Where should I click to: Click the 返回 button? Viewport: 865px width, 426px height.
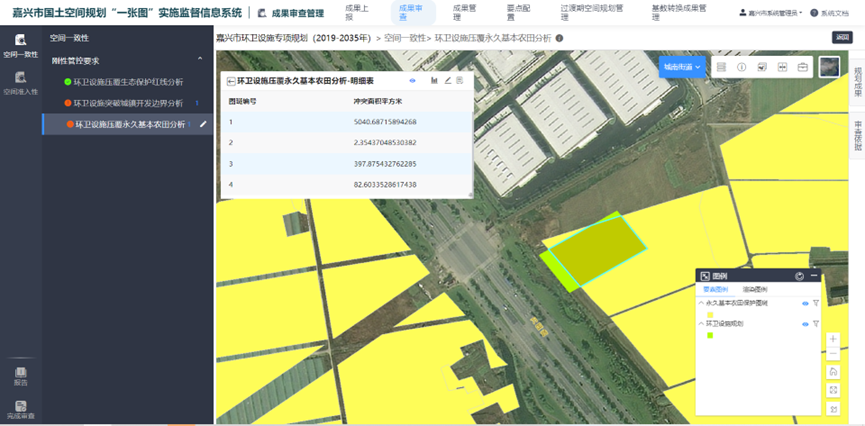(x=842, y=37)
